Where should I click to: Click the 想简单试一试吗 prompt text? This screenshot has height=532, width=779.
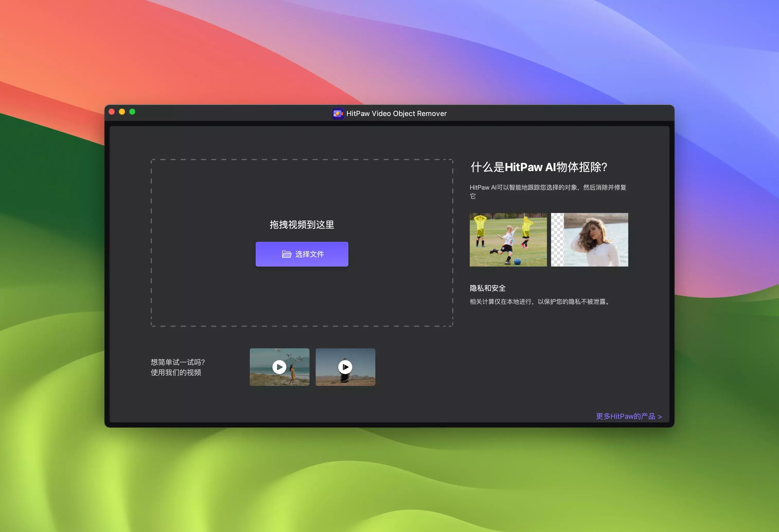pyautogui.click(x=178, y=362)
